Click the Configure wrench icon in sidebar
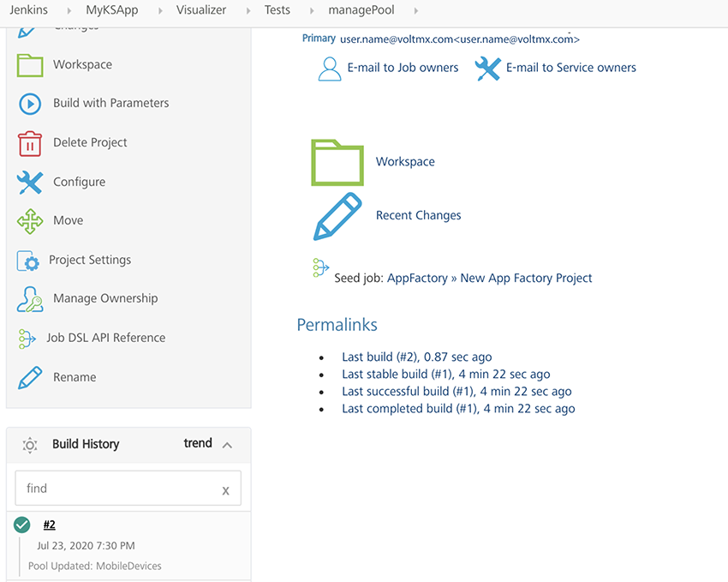The width and height of the screenshot is (728, 582). [29, 182]
